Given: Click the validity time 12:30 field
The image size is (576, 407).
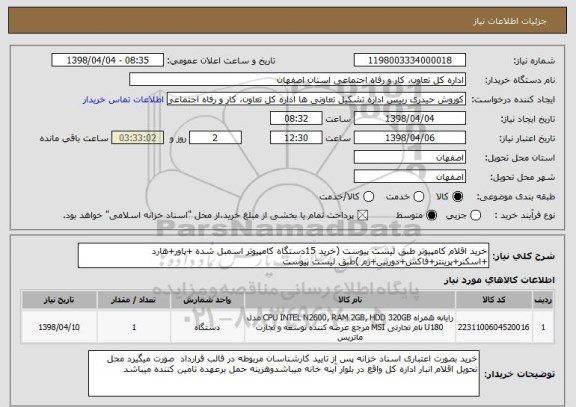Looking at the screenshot, I should point(296,138).
